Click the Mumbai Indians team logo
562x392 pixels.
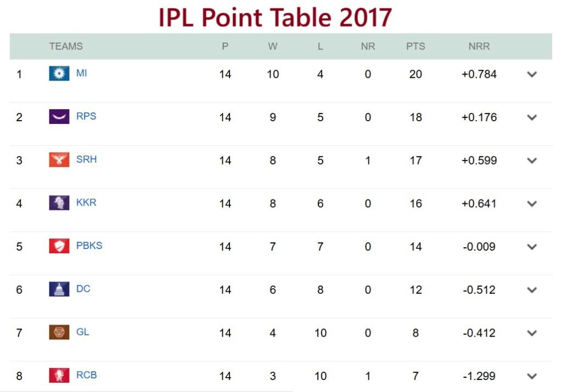[59, 72]
